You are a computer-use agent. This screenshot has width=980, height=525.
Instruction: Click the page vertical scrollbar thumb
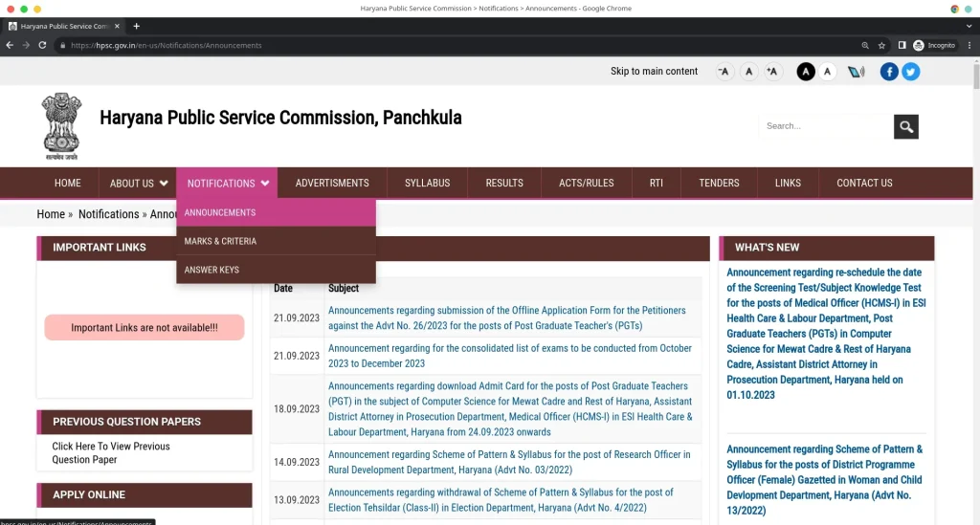click(x=976, y=77)
